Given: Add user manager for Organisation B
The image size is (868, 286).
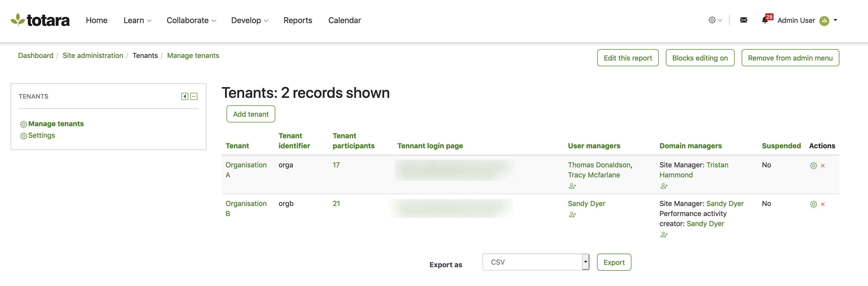Looking at the screenshot, I should [x=572, y=214].
